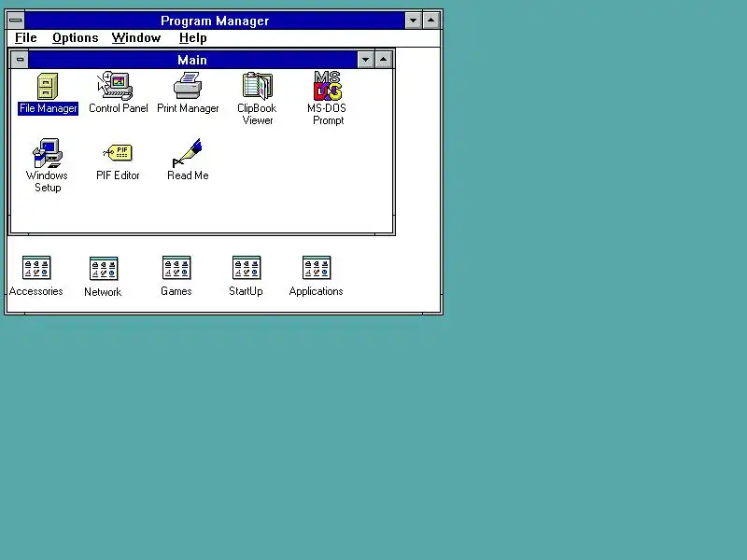Open the Options menu
747x560 pixels.
tap(76, 38)
